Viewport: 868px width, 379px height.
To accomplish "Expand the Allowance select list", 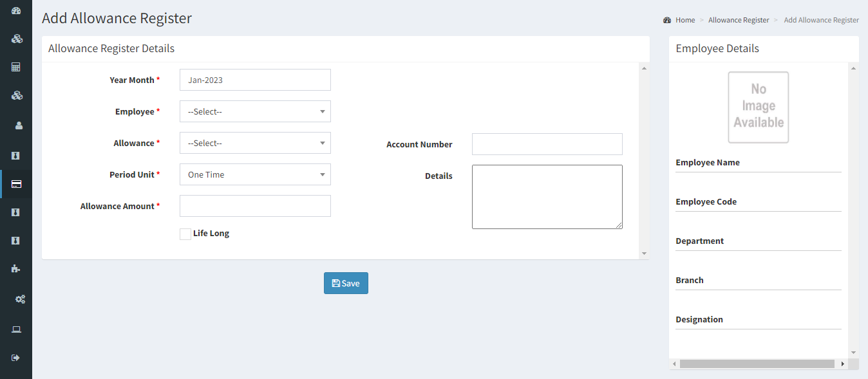I will point(255,143).
